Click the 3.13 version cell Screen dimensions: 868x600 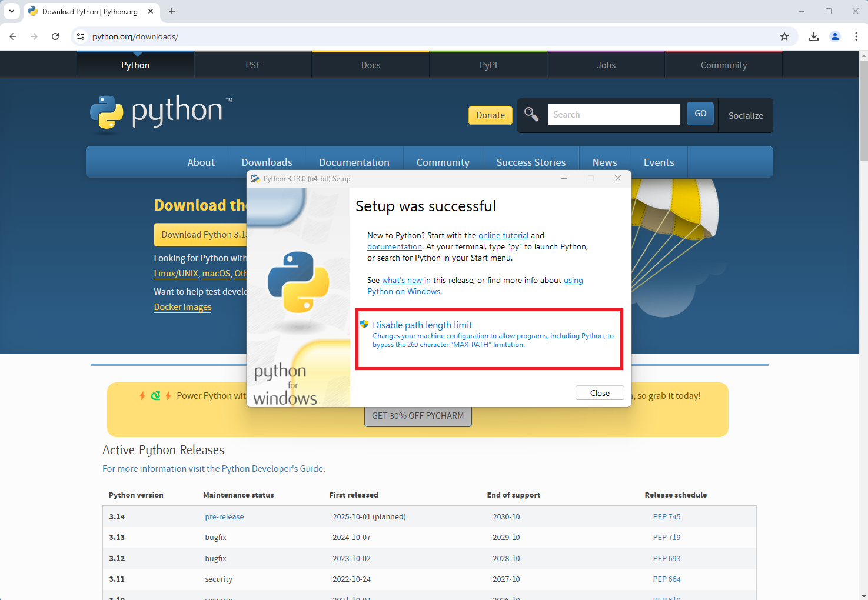pyautogui.click(x=117, y=537)
